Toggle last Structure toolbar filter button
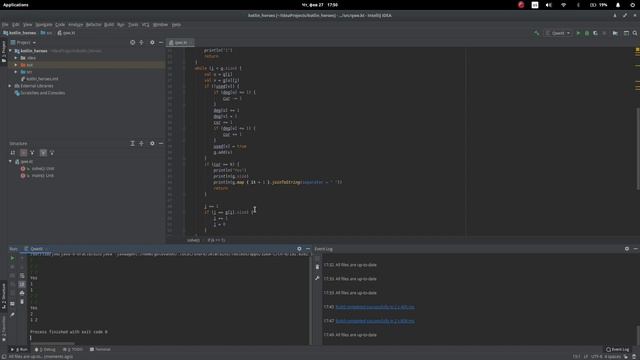This screenshot has height=360, width=640. click(x=52, y=153)
